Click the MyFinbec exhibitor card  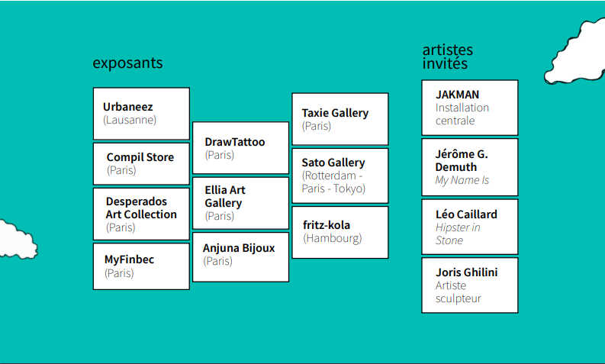click(141, 266)
